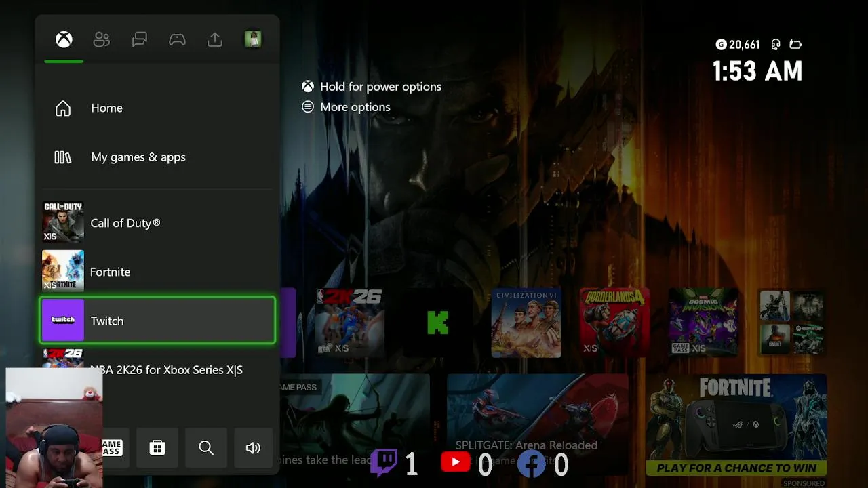Click the Gamerscore 20,661 badge
868x488 pixels.
click(738, 45)
